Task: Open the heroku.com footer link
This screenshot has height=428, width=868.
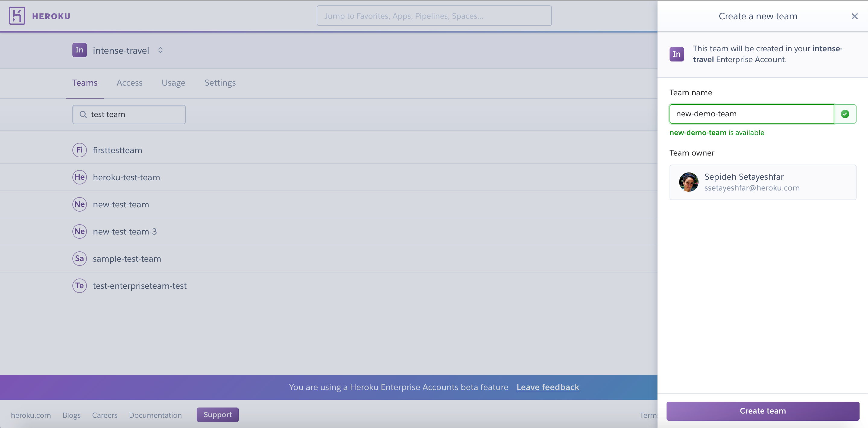Action: (31, 415)
